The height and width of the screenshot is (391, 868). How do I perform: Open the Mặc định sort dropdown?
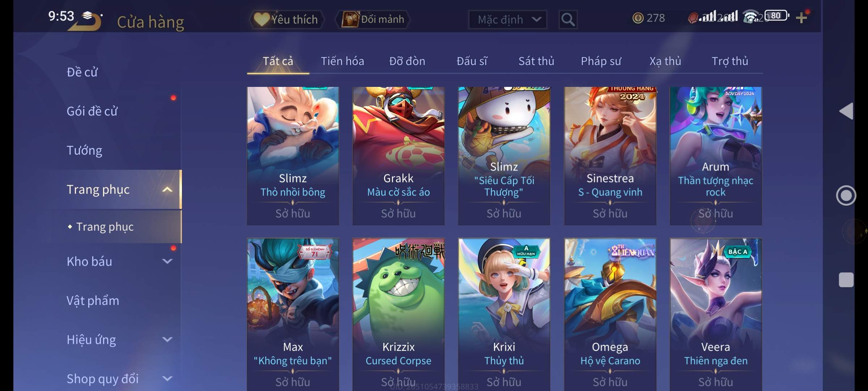point(507,20)
